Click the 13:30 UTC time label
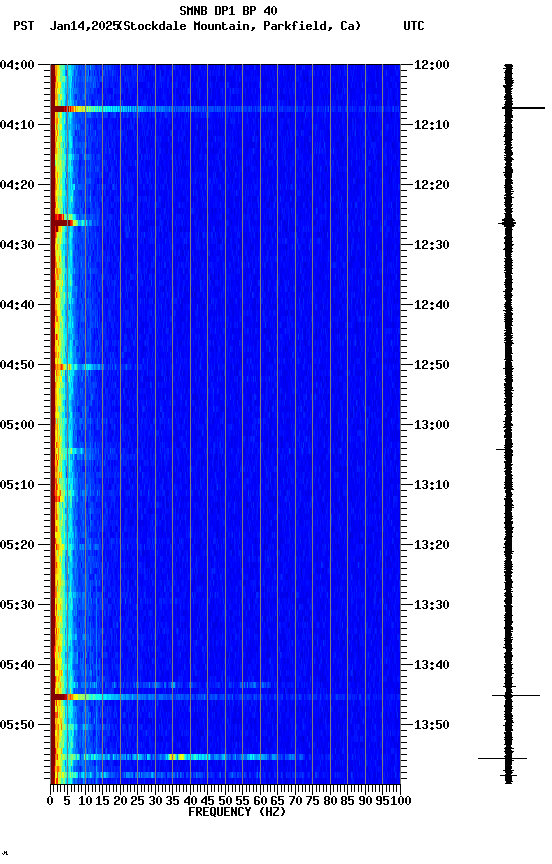The height and width of the screenshot is (864, 552). click(x=432, y=605)
